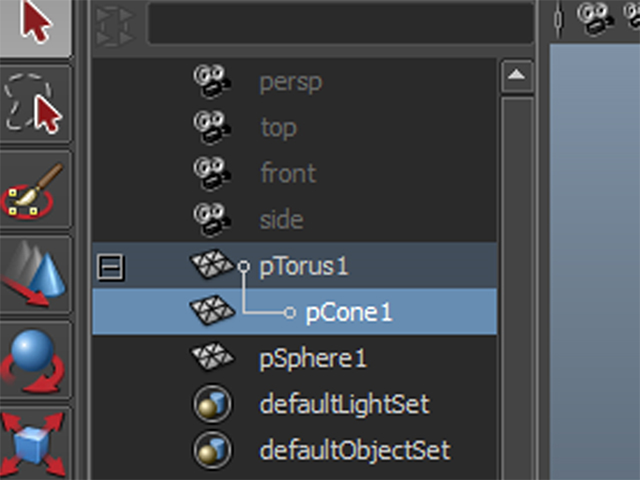
Task: Click the persp camera icon
Action: (x=212, y=82)
